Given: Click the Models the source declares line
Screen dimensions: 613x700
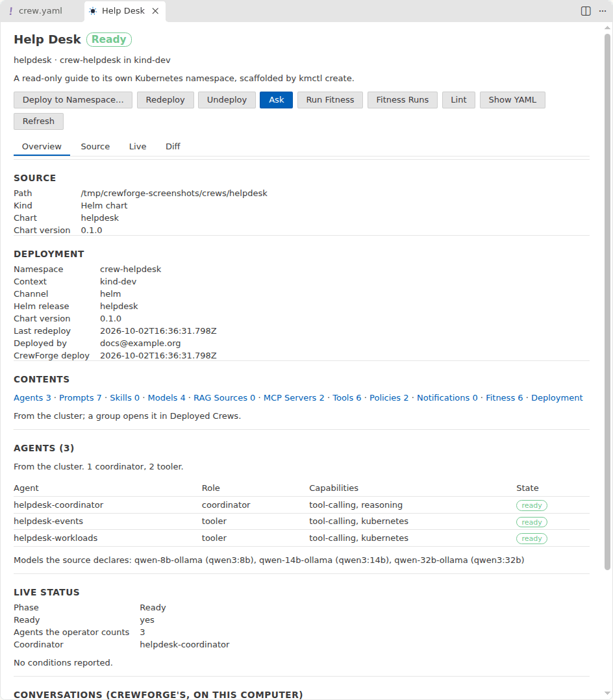Looking at the screenshot, I should pos(269,560).
